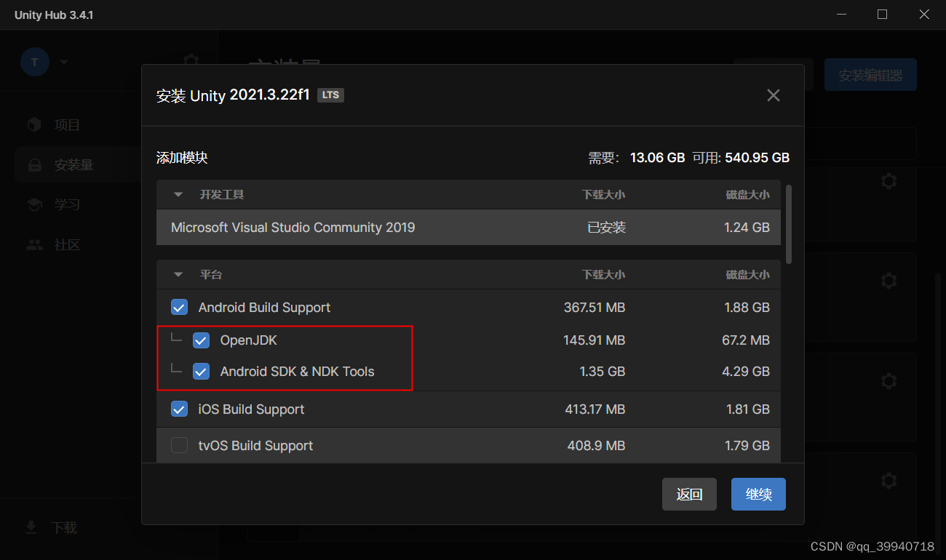Click the LTS badge in dialog title

point(331,95)
